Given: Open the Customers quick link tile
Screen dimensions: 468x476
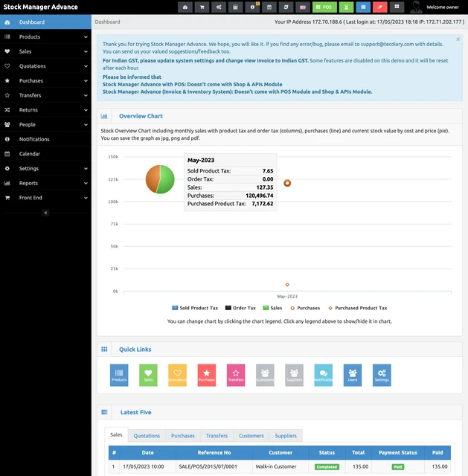Looking at the screenshot, I should click(265, 375).
